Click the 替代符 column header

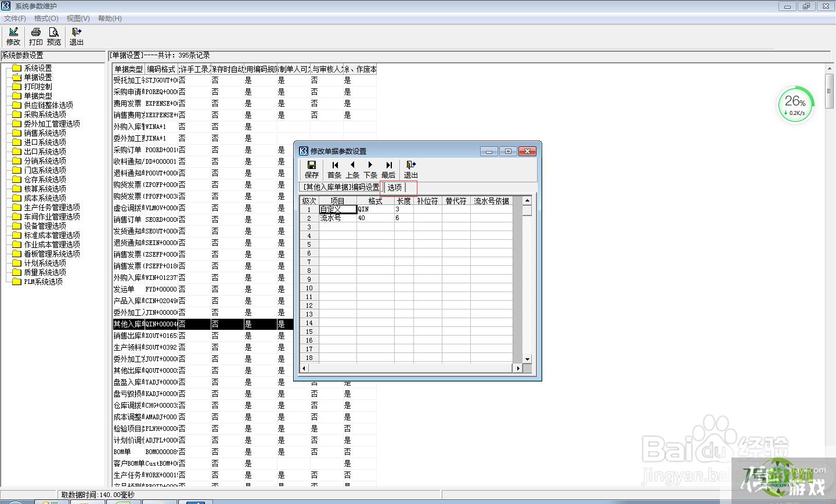(x=456, y=201)
